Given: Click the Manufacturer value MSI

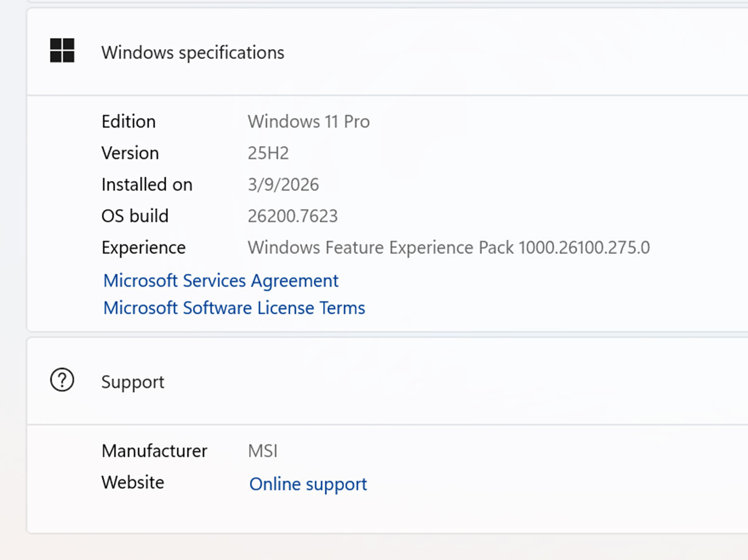Looking at the screenshot, I should click(263, 451).
